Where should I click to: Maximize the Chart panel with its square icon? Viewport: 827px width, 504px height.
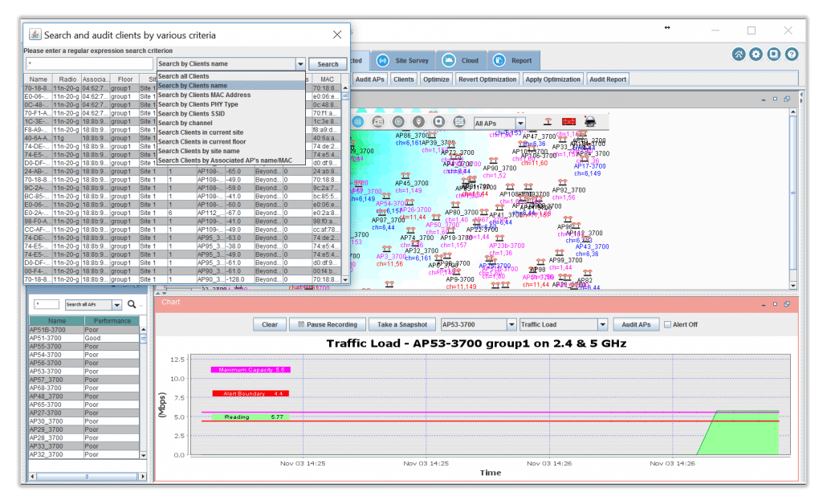[x=775, y=305]
